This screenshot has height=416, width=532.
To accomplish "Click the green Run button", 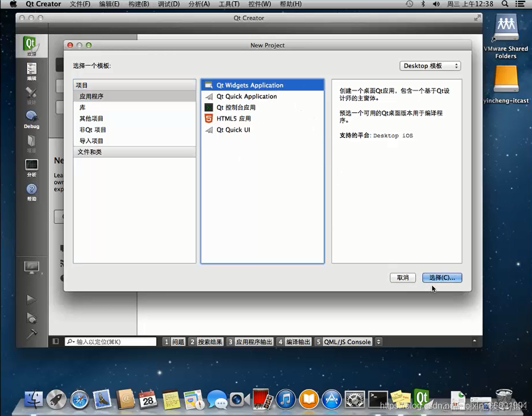I will pos(31,299).
